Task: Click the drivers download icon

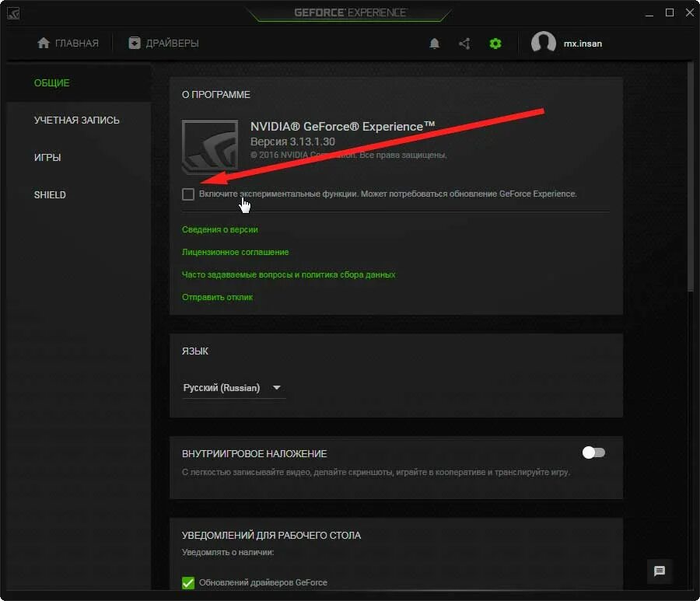Action: [135, 43]
